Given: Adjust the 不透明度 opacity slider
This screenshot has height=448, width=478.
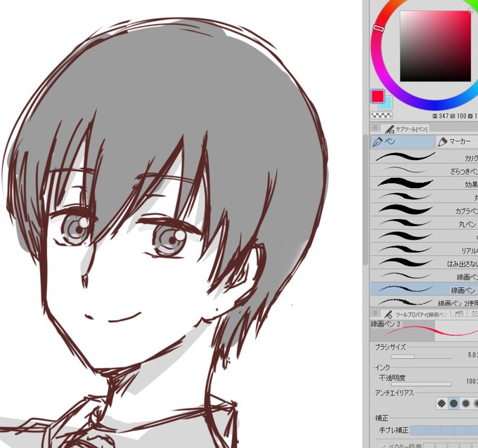Looking at the screenshot, I should pos(421,384).
